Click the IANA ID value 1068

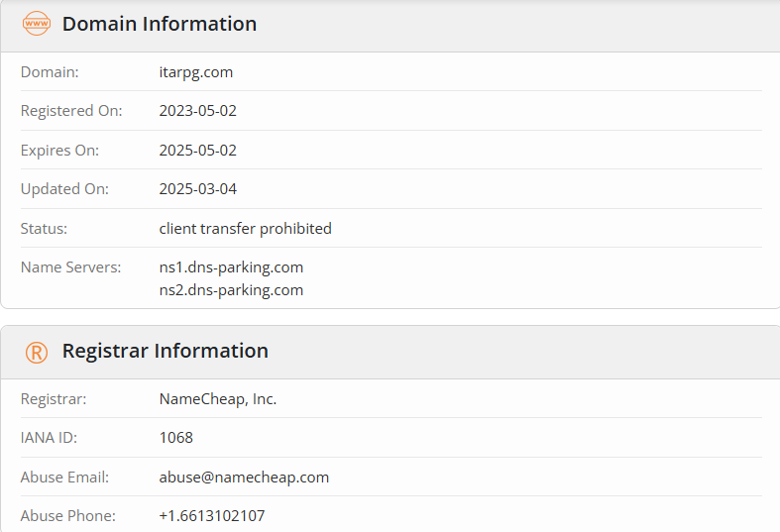(175, 438)
